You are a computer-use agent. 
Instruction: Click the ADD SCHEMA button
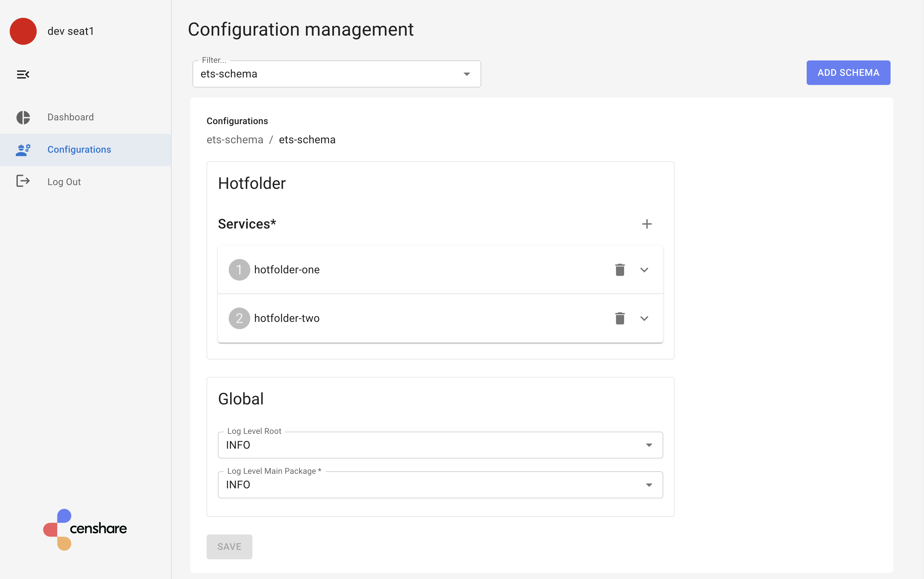(x=848, y=72)
